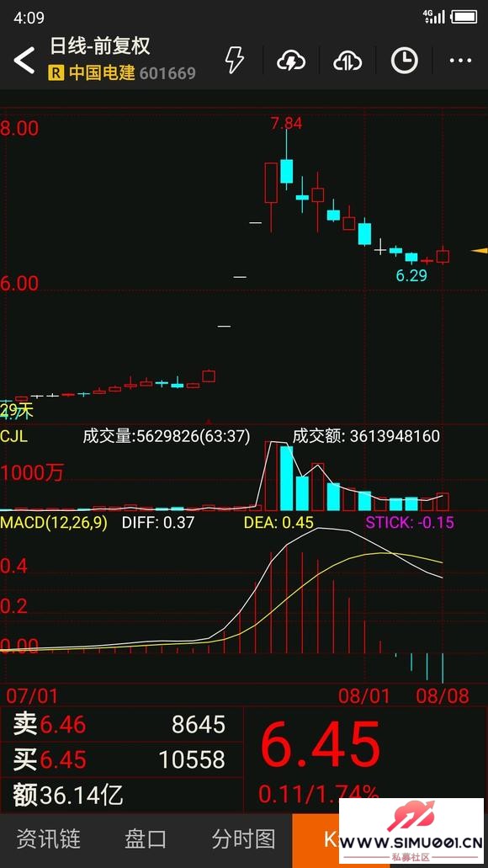488x868 pixels.
Task: Open the cloud lightning alert icon
Action: (x=292, y=61)
